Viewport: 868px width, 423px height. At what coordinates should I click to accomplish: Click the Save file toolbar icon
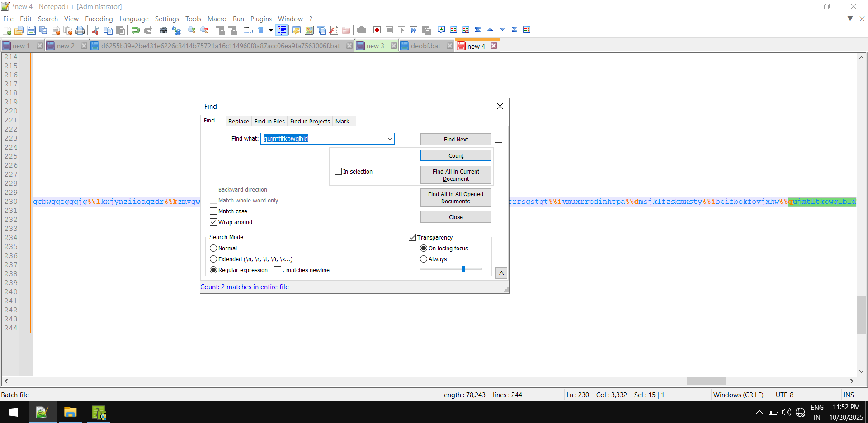point(31,30)
